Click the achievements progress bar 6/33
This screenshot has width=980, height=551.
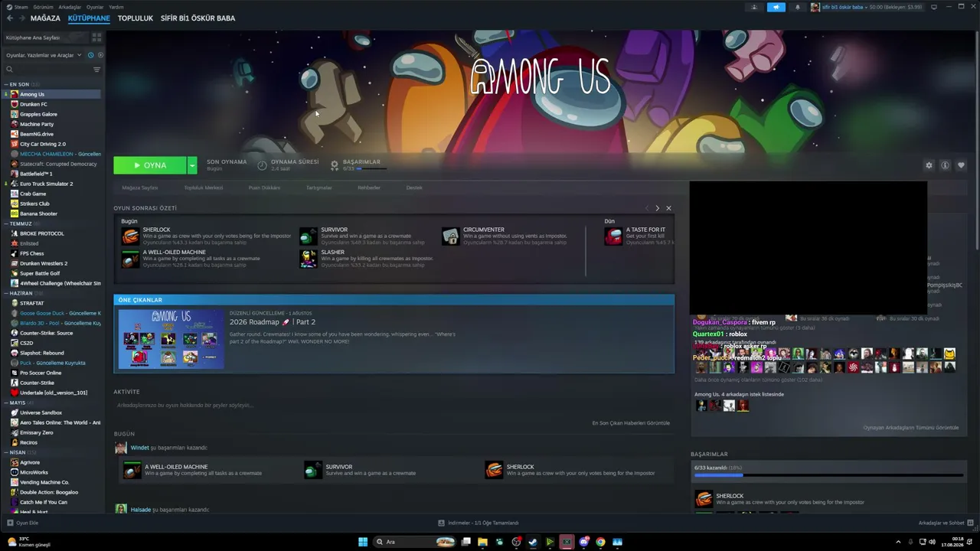point(828,475)
